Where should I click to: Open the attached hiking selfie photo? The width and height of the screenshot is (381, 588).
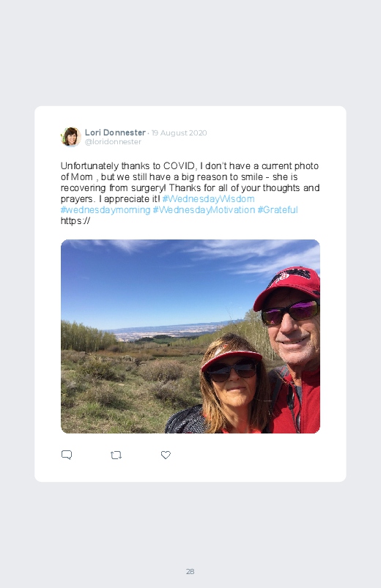click(190, 336)
